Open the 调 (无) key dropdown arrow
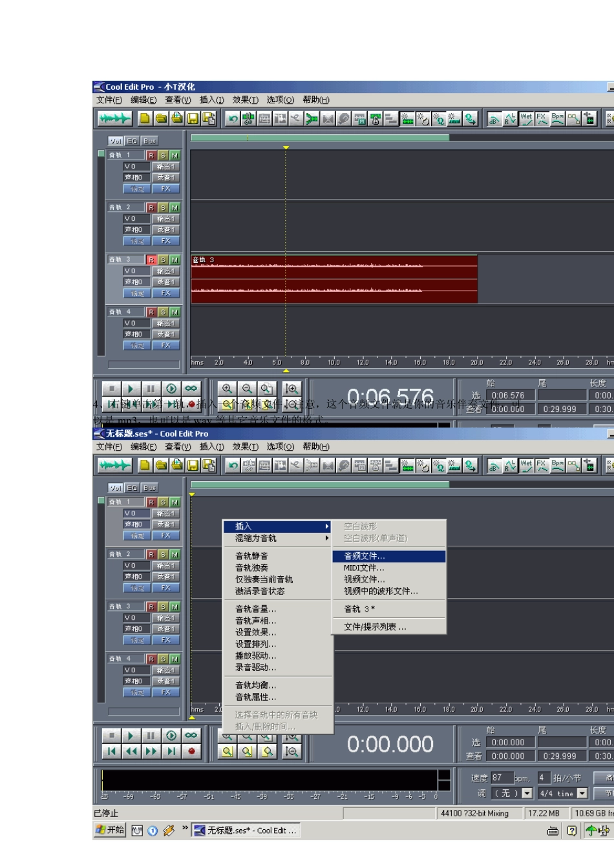 (527, 793)
